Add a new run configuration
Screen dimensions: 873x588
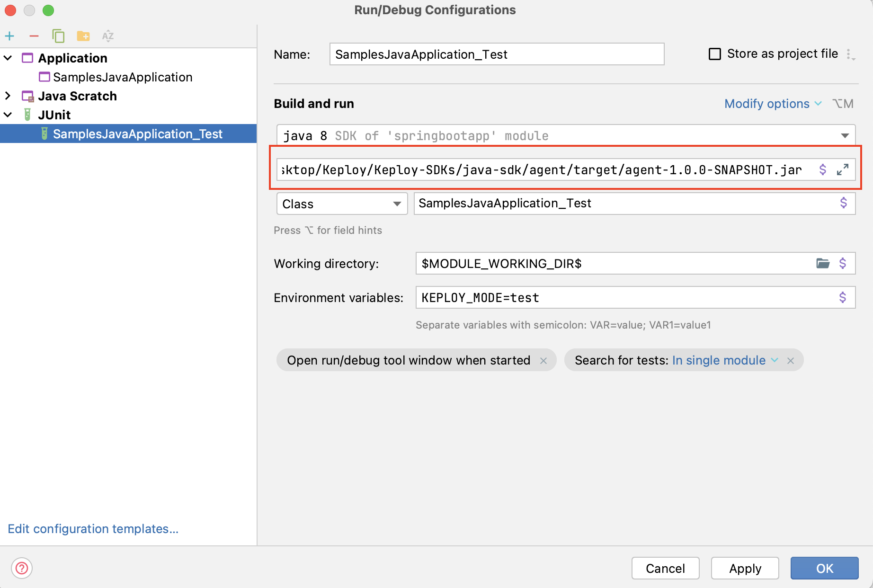click(x=10, y=36)
